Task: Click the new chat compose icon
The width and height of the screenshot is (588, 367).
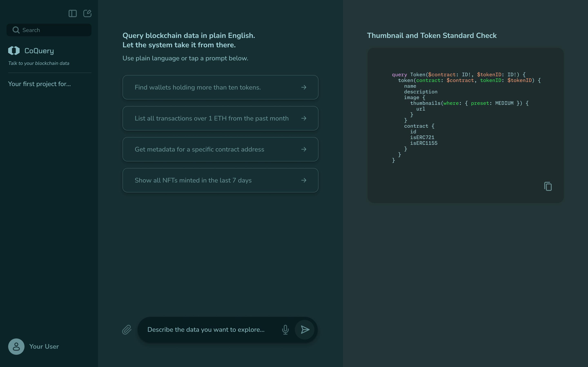Action: pos(87,13)
